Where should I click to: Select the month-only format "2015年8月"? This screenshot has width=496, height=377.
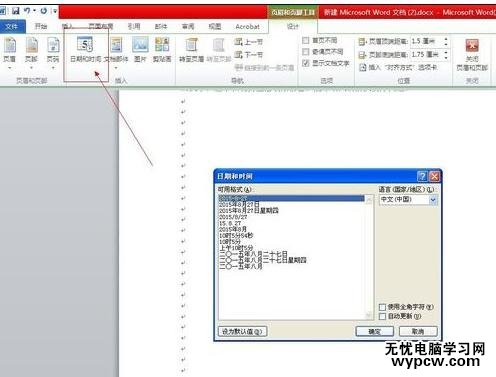[233, 229]
